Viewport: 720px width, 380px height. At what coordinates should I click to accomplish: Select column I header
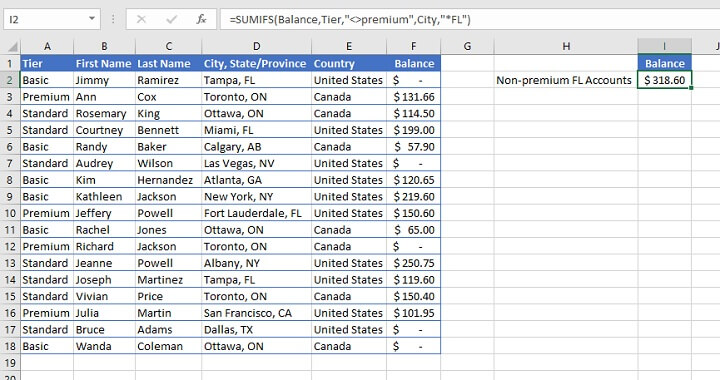(664, 46)
